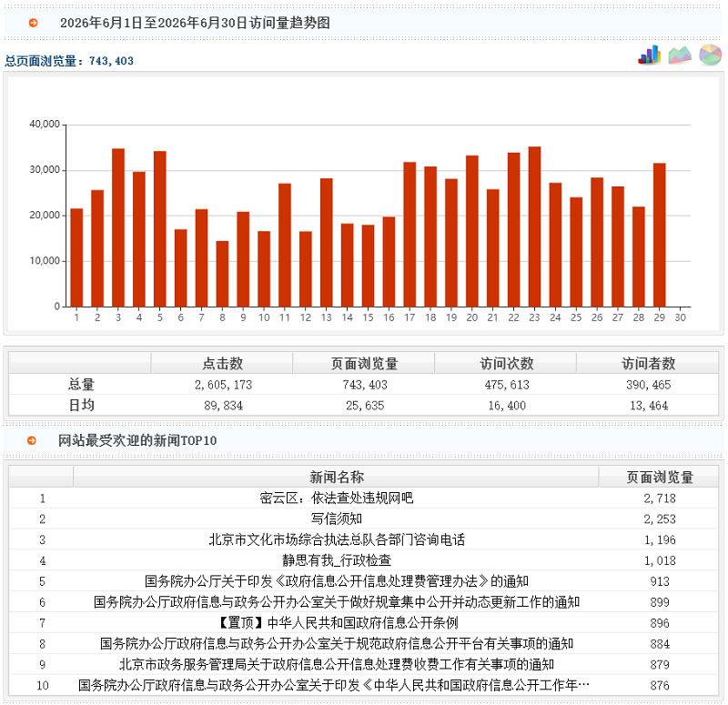728x705 pixels.
Task: Switch to the bar chart view icon
Action: coord(650,55)
